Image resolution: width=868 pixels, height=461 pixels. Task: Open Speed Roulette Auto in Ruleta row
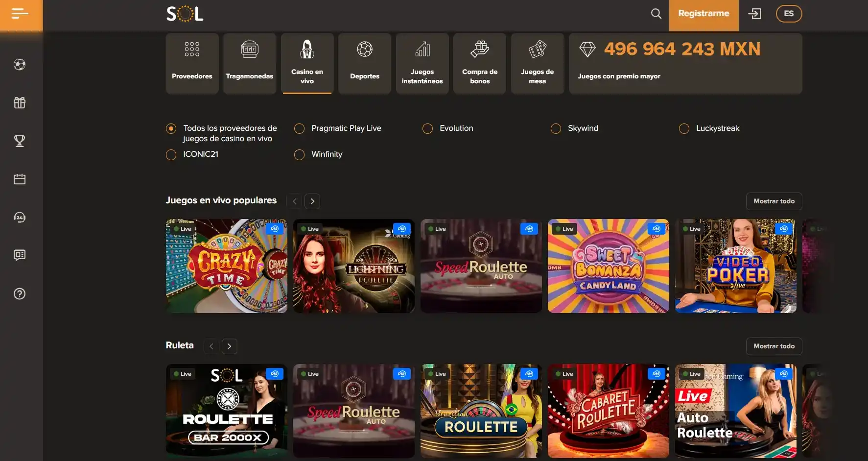(x=354, y=411)
